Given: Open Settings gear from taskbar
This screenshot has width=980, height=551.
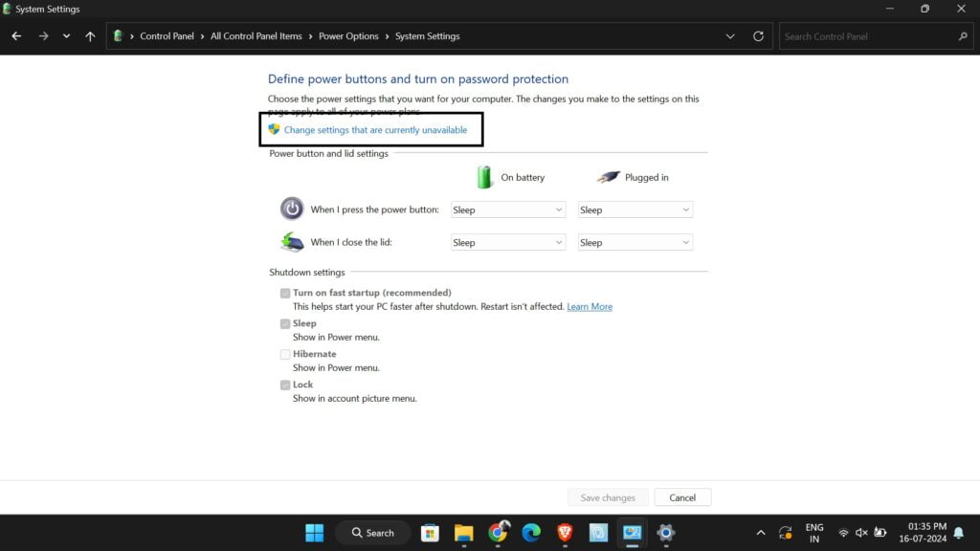Looking at the screenshot, I should [x=666, y=533].
